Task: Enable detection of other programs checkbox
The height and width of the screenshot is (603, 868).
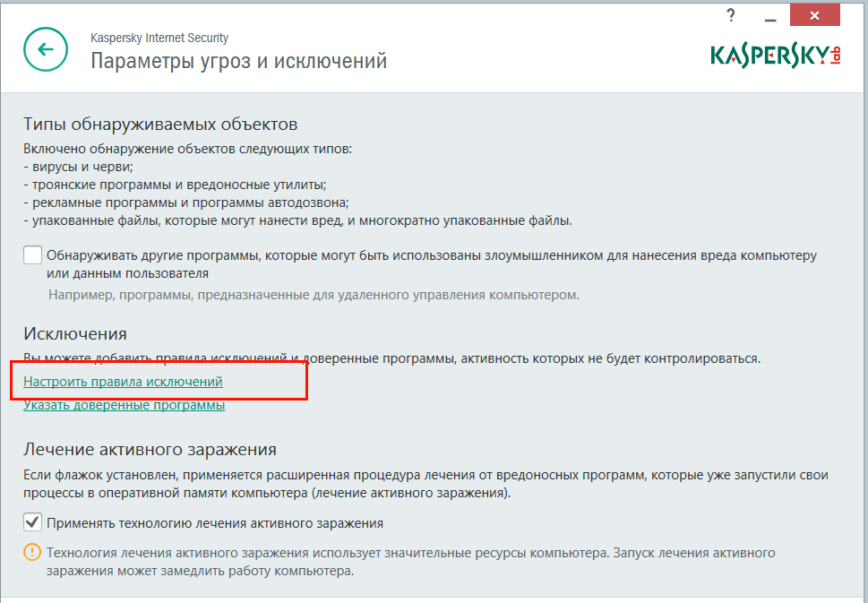Action: click(32, 255)
